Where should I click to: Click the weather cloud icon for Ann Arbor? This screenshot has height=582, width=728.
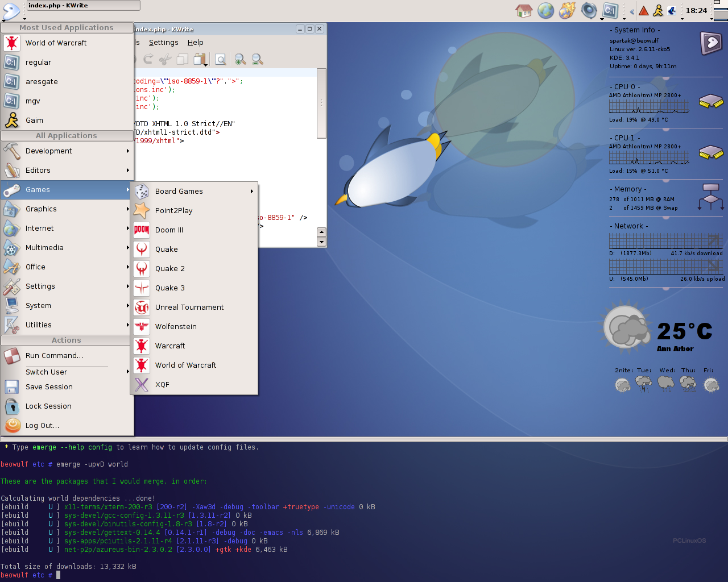(627, 327)
